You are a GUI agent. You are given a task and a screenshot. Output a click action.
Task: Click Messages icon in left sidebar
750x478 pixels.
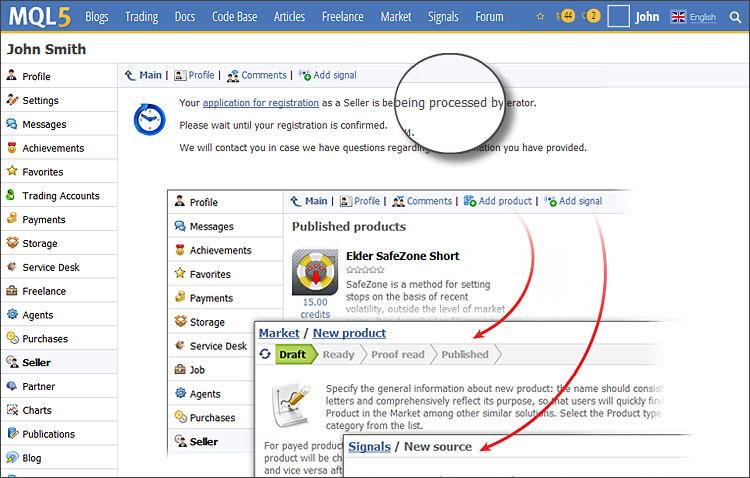(12, 123)
